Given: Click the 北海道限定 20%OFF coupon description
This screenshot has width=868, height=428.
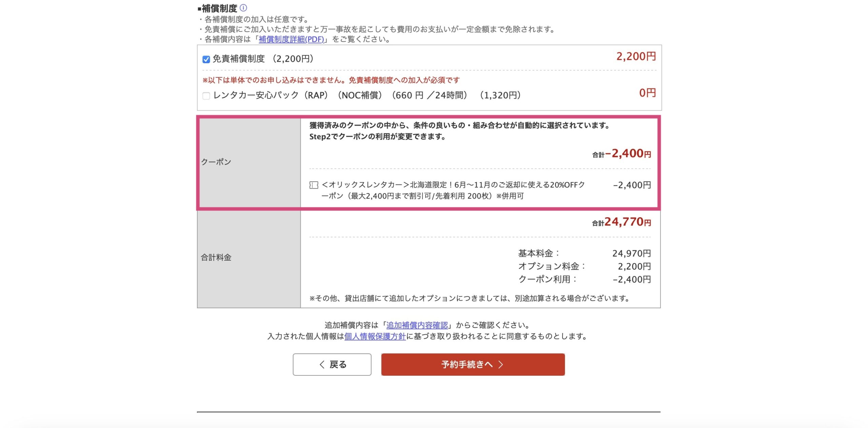Looking at the screenshot, I should 453,190.
